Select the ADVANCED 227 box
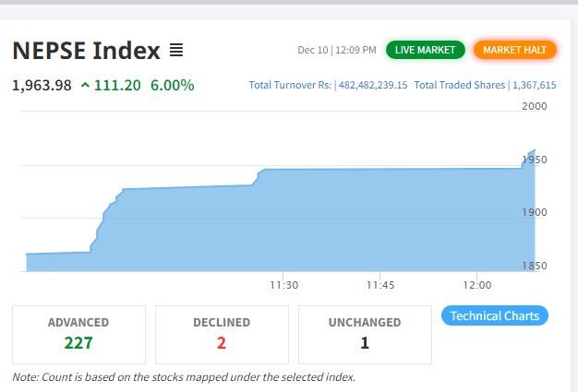This screenshot has height=392, width=578. [x=78, y=335]
